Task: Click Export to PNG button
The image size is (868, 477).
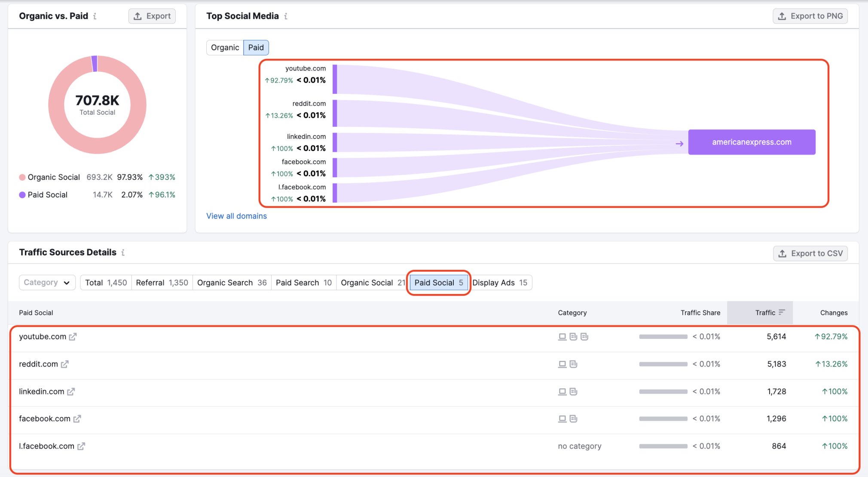Action: coord(810,16)
